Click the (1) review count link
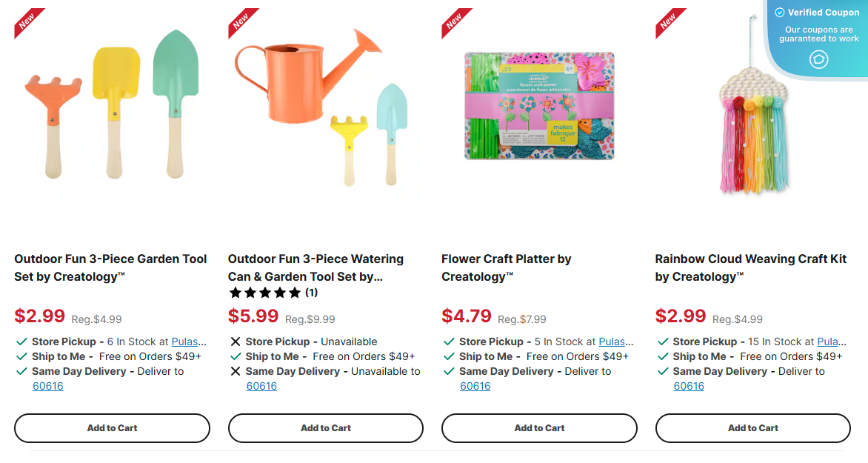Image resolution: width=868 pixels, height=463 pixels. 311,293
